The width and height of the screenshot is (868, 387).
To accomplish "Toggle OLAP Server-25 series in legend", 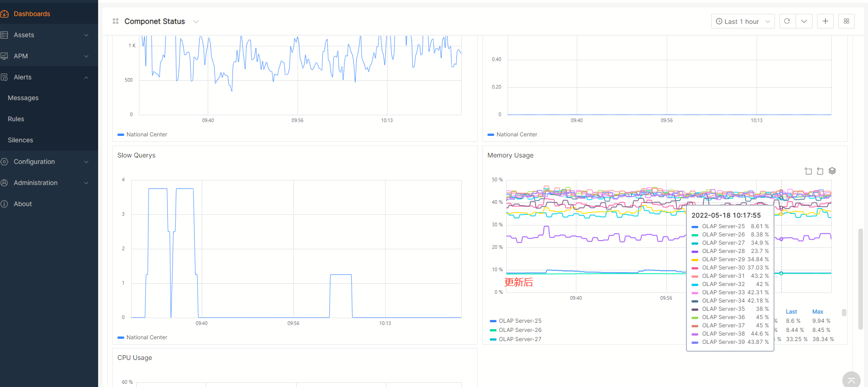I will pyautogui.click(x=515, y=321).
